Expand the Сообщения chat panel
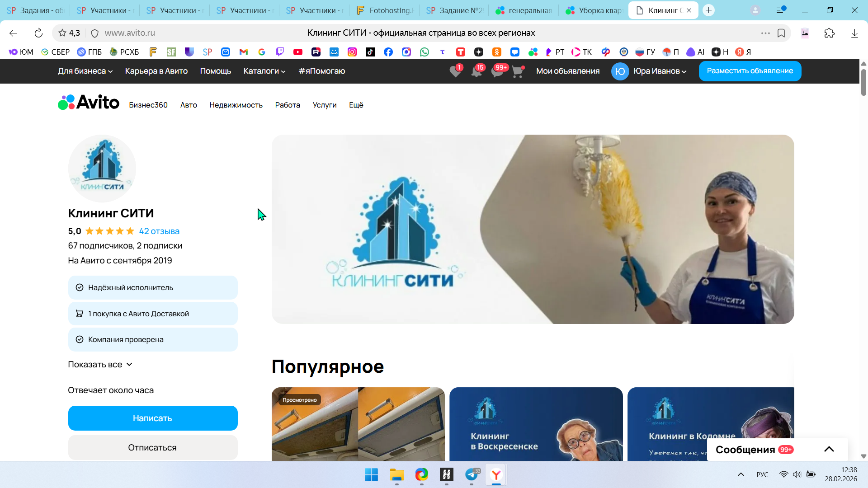Viewport: 868px width, 488px height. (829, 449)
